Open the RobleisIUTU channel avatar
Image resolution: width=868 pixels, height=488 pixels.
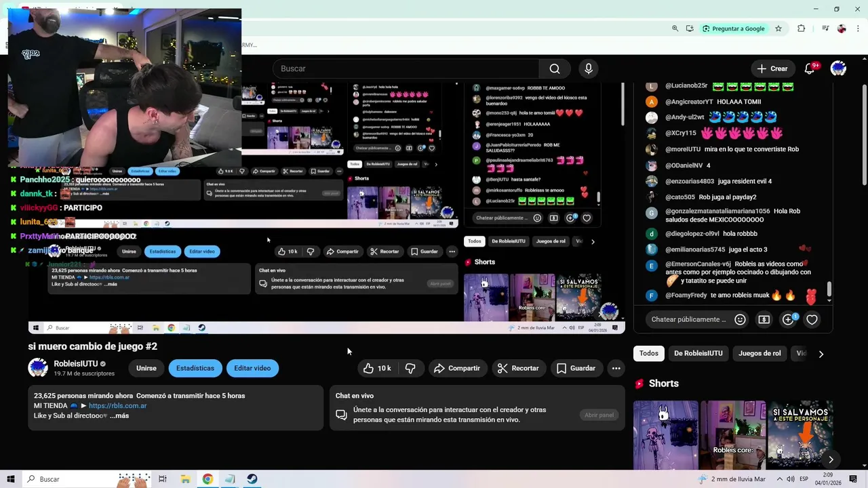(x=38, y=368)
